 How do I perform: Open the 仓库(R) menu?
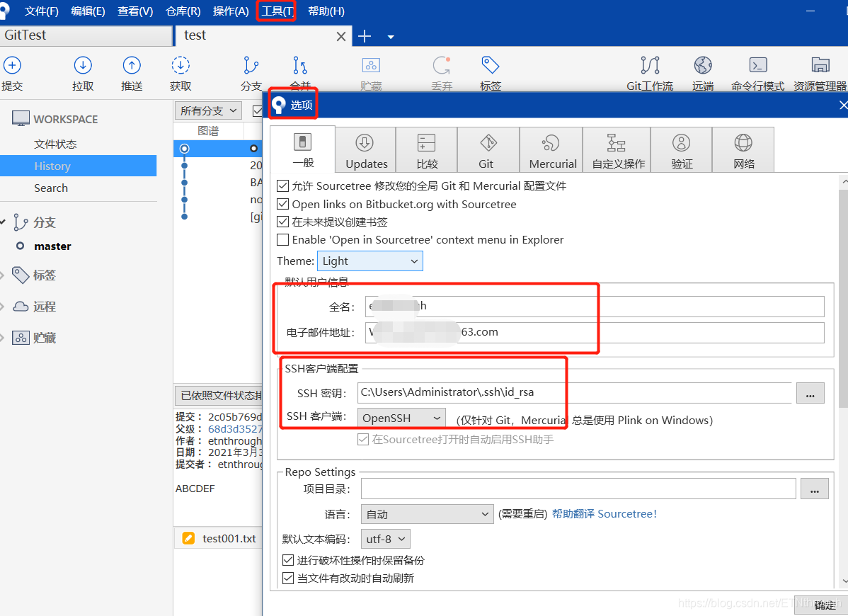point(183,11)
